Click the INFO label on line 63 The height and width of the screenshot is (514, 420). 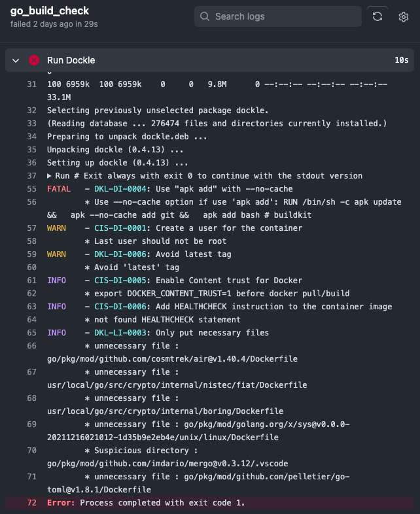click(56, 307)
